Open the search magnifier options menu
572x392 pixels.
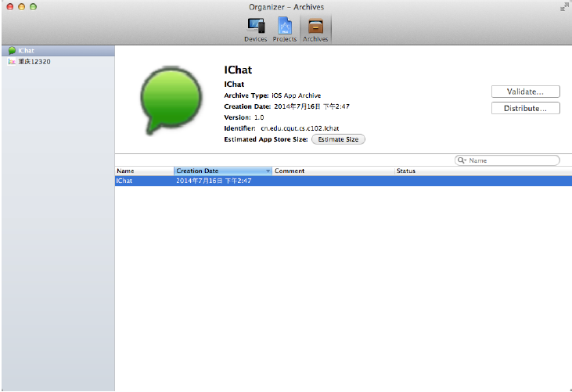pyautogui.click(x=462, y=160)
